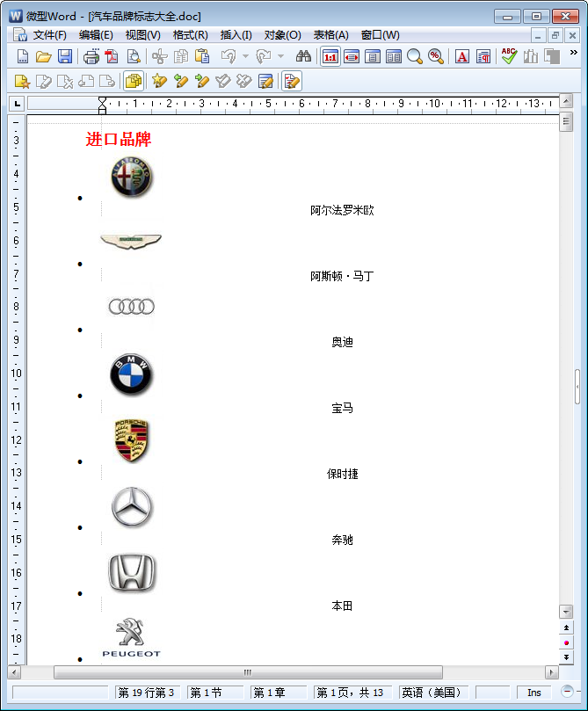Screen dimensions: 588x711
Task: Redo the last undone action
Action: [x=264, y=56]
